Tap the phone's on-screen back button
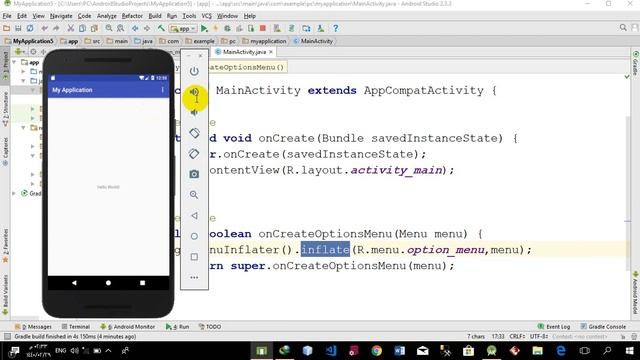 (x=74, y=282)
